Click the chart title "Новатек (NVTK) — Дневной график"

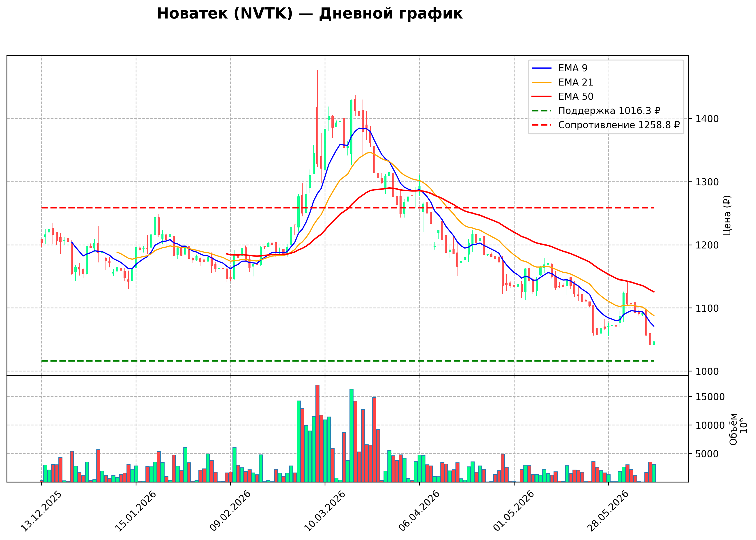pyautogui.click(x=310, y=14)
